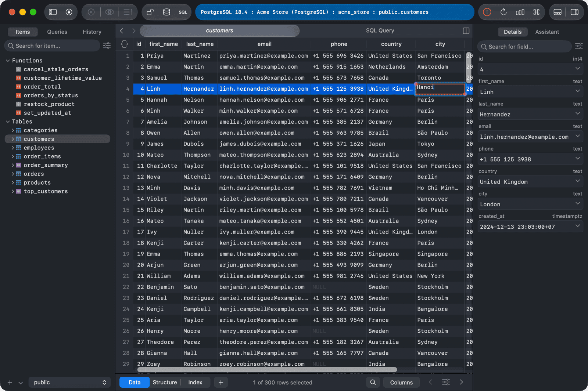This screenshot has width=588, height=391.
Task: Open the SQL editor toolbar button
Action: click(183, 12)
